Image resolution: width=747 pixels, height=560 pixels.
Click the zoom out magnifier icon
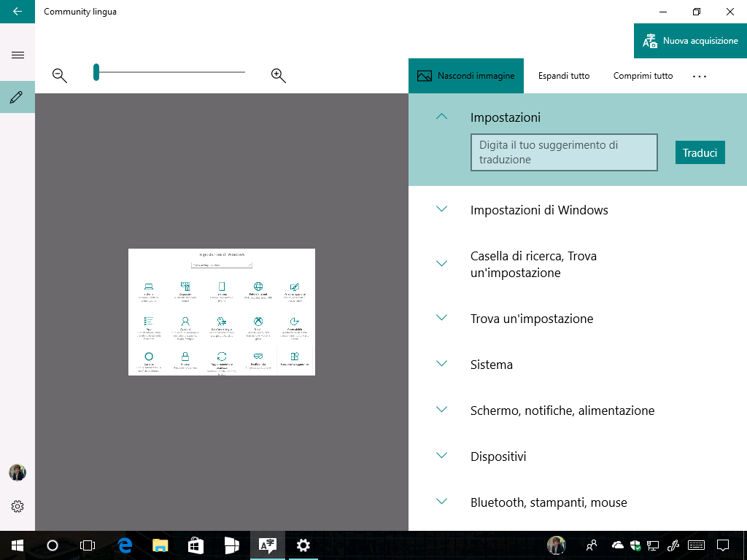pos(60,75)
